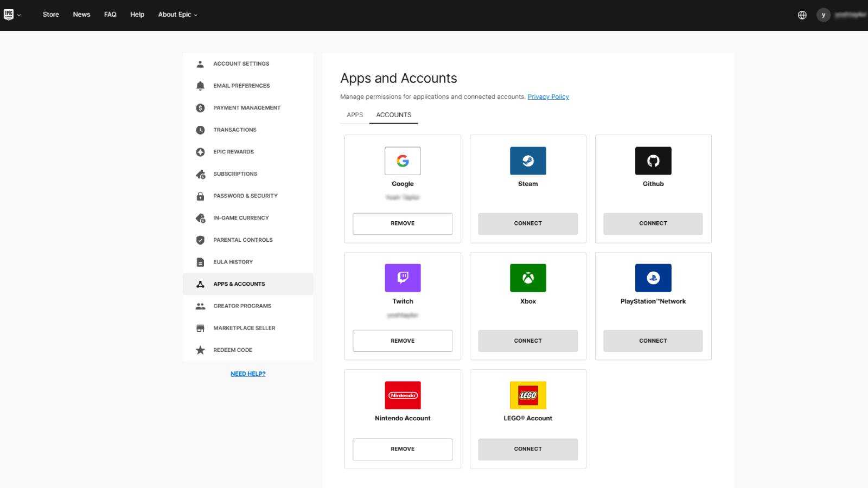Click the Nintendo logo icon
This screenshot has height=488, width=868.
(x=403, y=395)
